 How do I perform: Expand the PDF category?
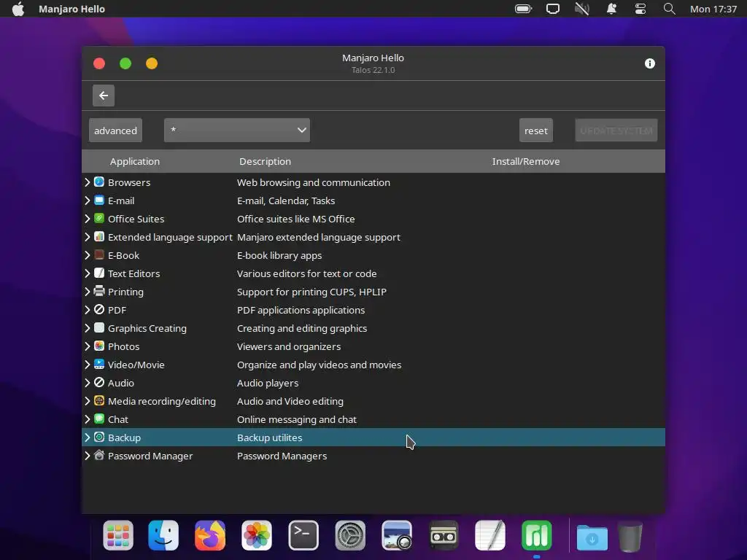(x=88, y=310)
